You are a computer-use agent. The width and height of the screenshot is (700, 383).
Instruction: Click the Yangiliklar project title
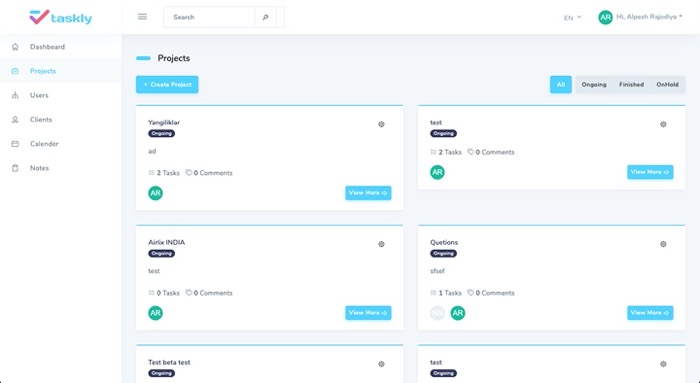164,122
